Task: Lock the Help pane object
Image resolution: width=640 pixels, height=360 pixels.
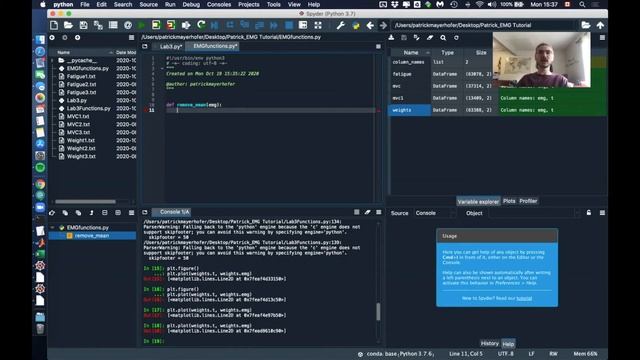Action: click(589, 213)
